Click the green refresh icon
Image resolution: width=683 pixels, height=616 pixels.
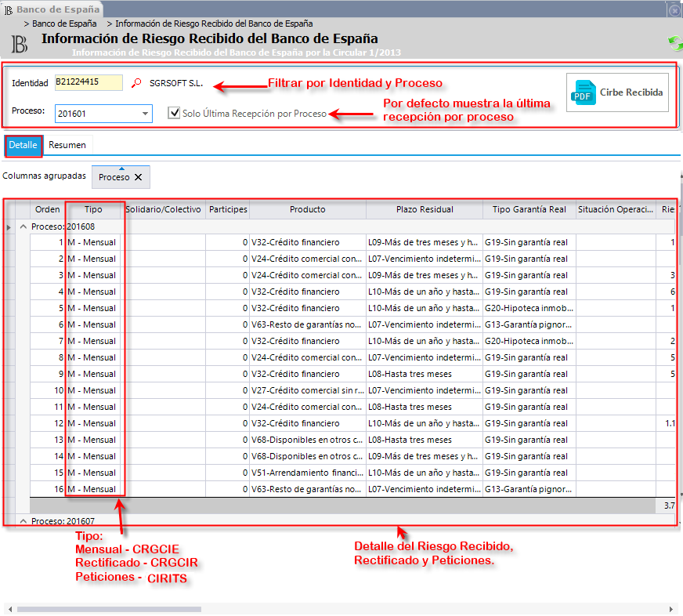click(675, 43)
